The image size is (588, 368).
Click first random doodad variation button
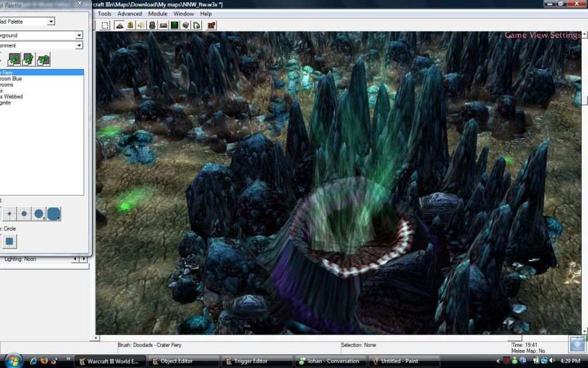click(14, 59)
